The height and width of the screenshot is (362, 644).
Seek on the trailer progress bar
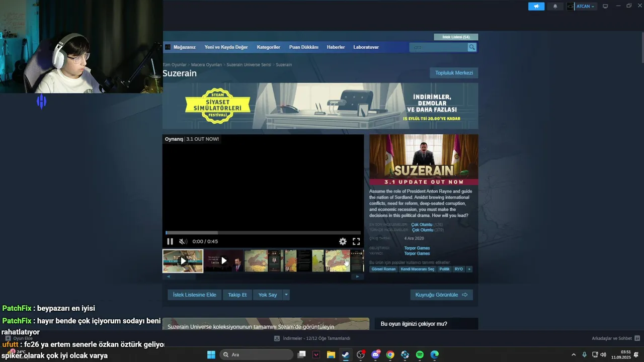(x=263, y=233)
